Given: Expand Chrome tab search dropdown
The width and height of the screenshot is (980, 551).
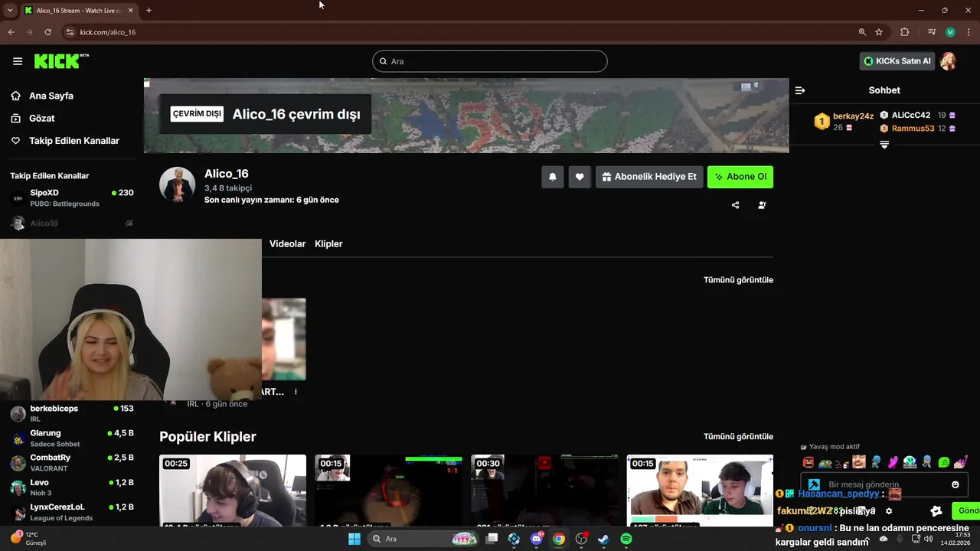Looking at the screenshot, I should click(x=9, y=11).
